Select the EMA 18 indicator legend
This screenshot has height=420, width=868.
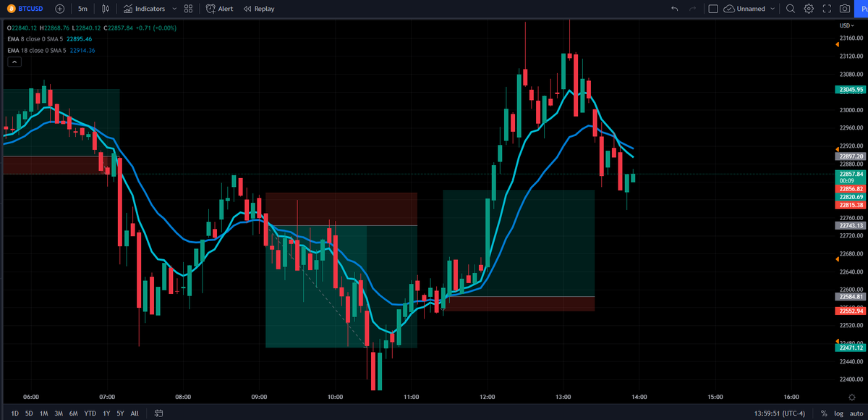pyautogui.click(x=51, y=51)
